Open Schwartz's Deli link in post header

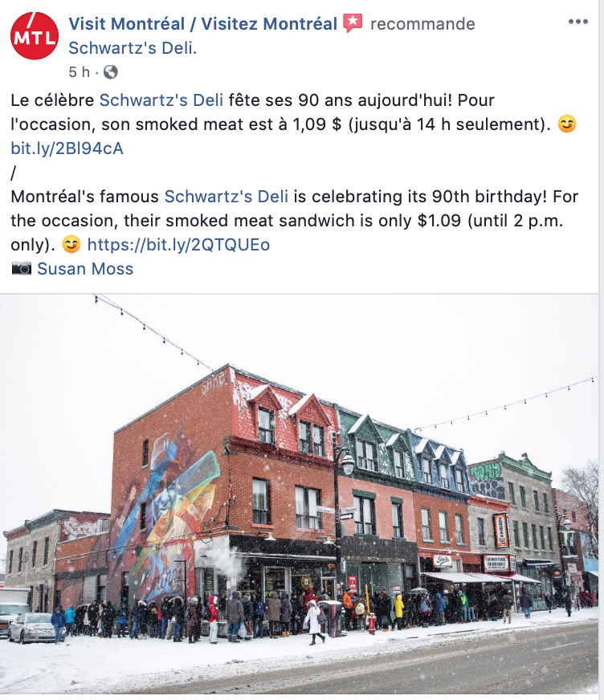click(131, 48)
